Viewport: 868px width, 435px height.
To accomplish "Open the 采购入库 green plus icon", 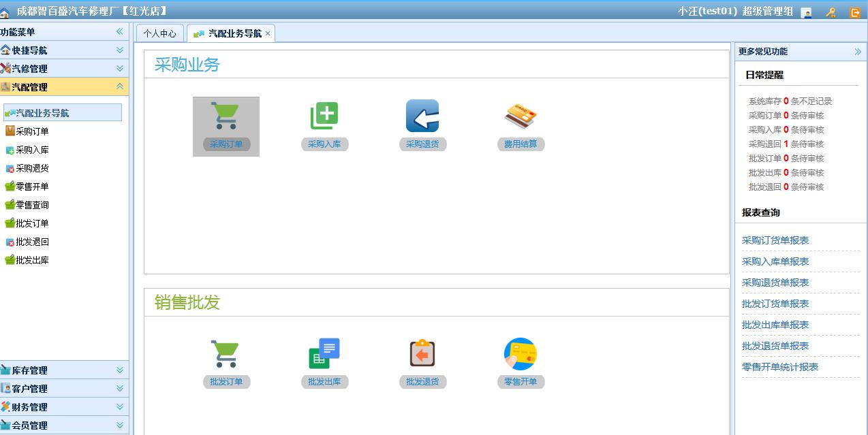I will 324,116.
